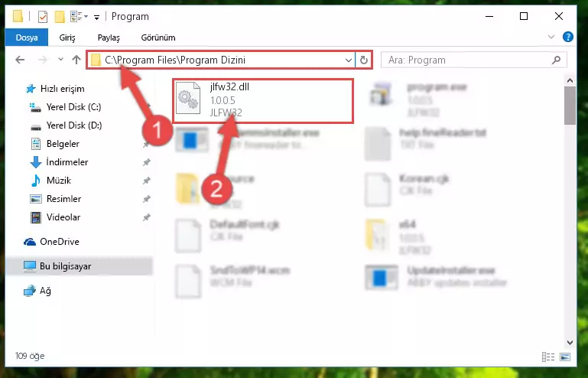Maximize the Program window
588x378 pixels.
click(524, 17)
